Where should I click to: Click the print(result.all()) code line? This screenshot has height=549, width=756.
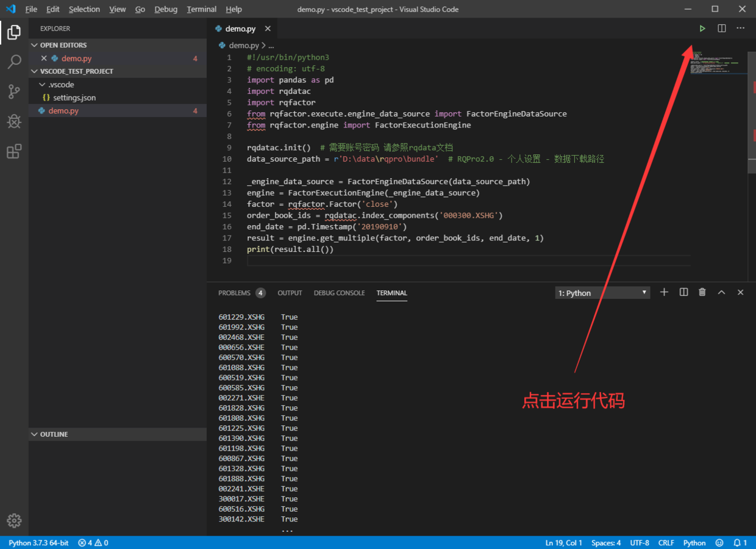point(290,249)
